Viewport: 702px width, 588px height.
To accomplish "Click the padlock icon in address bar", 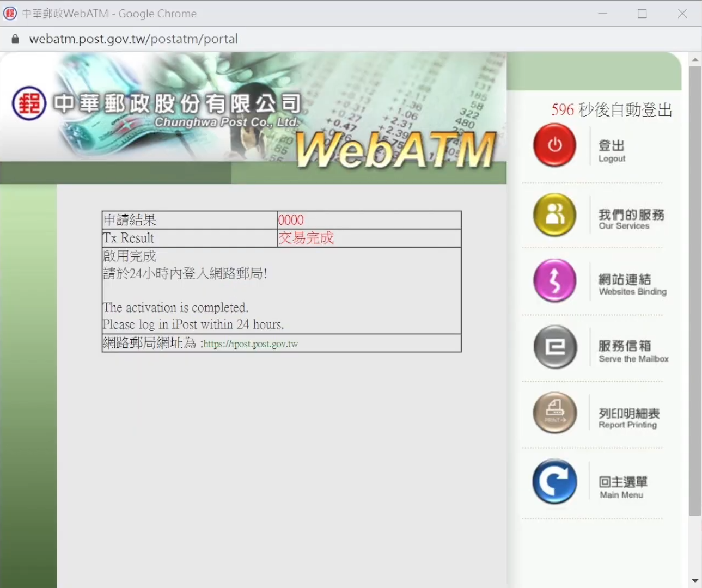I will tap(15, 39).
